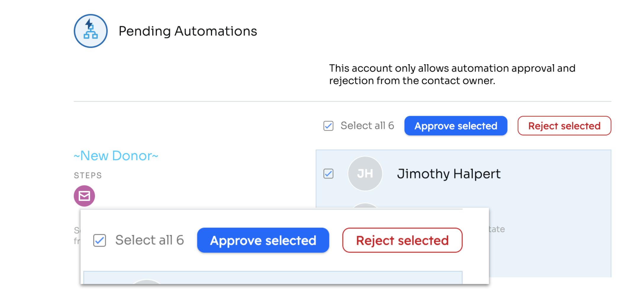Click the purple email step icon

point(84,196)
